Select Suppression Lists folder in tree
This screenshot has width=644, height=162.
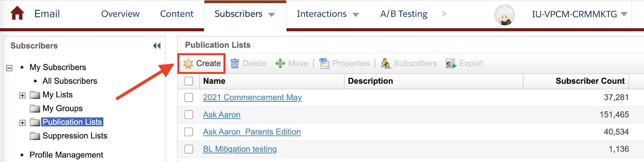[75, 136]
